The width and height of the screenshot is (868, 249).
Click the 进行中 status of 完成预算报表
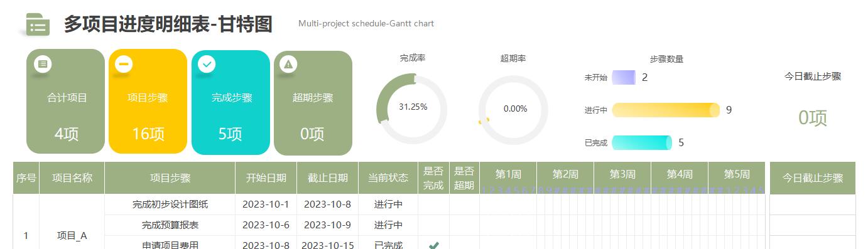388,225
